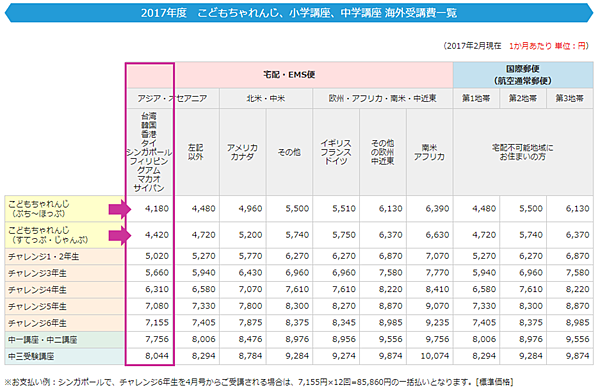Click the 'イギリス フランス ドイツ' column header
The width and height of the screenshot is (600, 390).
(x=336, y=152)
